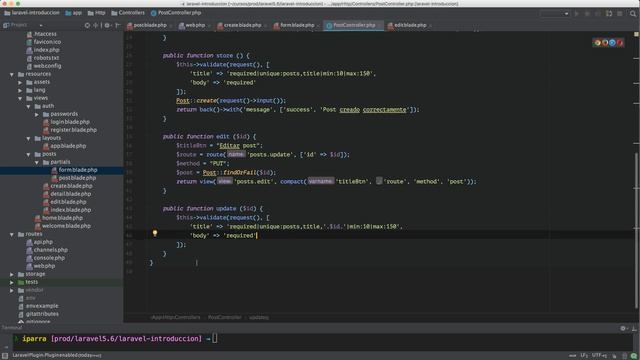Select detail.blade.php in project tree
The width and height of the screenshot is (640, 360).
pyautogui.click(x=67, y=194)
